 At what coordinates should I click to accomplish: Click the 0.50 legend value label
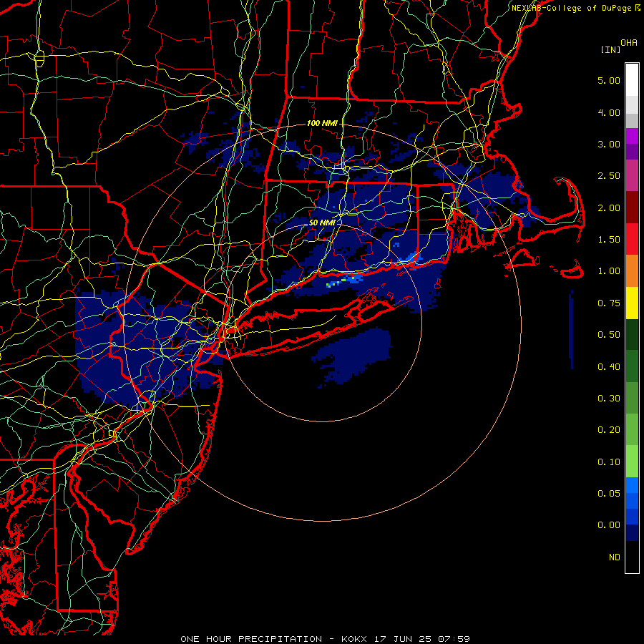609,335
